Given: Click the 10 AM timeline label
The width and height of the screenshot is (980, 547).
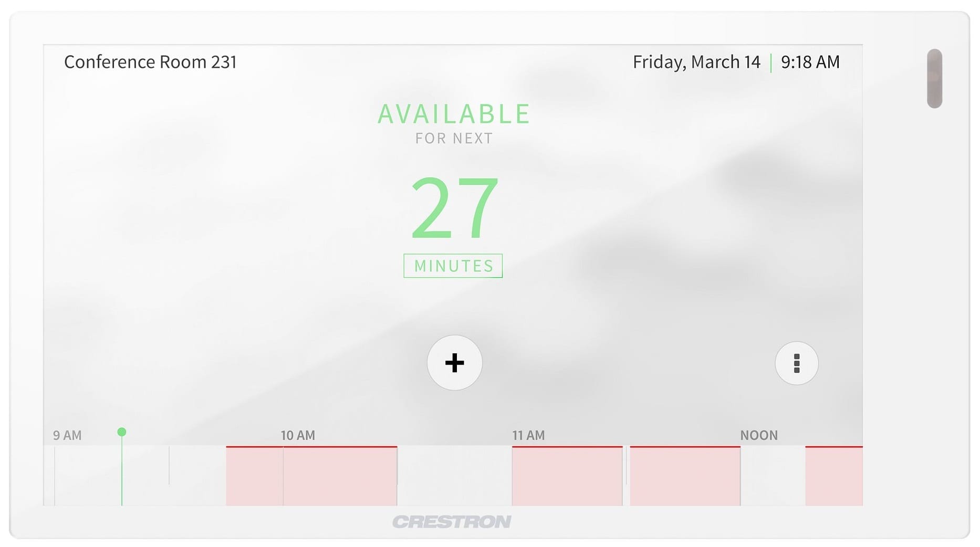Looking at the screenshot, I should pos(298,435).
